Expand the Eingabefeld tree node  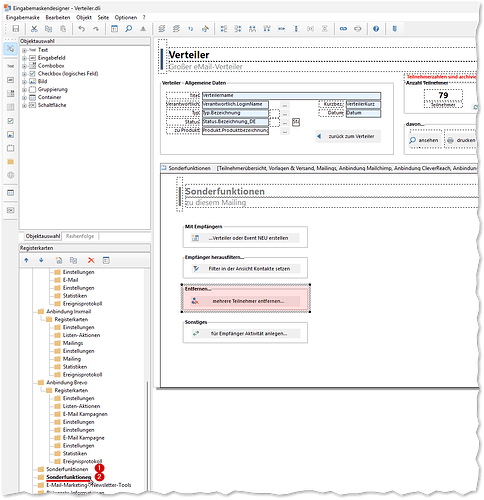[24, 58]
